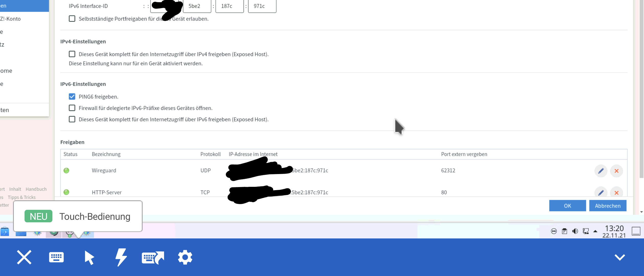The height and width of the screenshot is (276, 644).
Task: Click the keyboard shortcut send icon
Action: (153, 257)
